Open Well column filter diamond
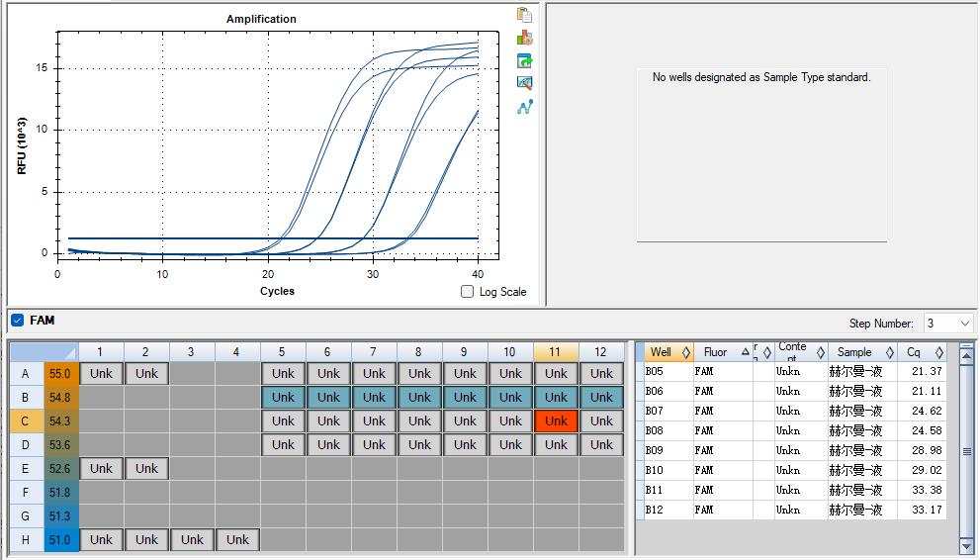The image size is (980, 560). [x=685, y=352]
